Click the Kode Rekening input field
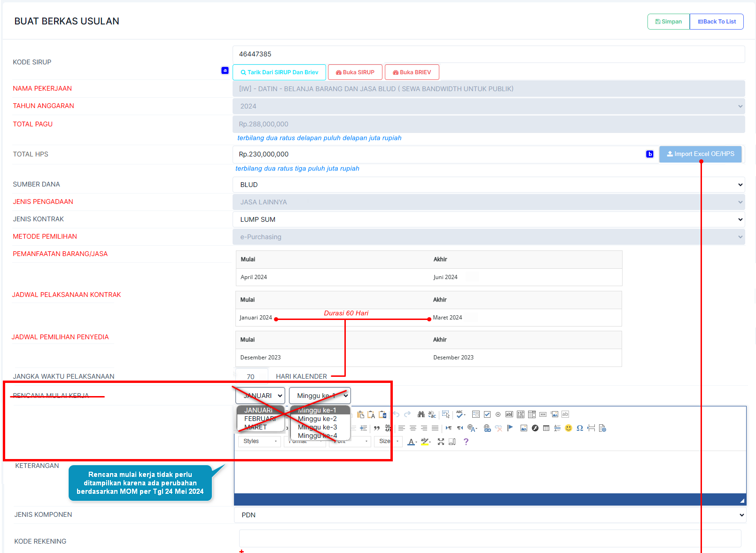The height and width of the screenshot is (553, 756). click(490, 538)
